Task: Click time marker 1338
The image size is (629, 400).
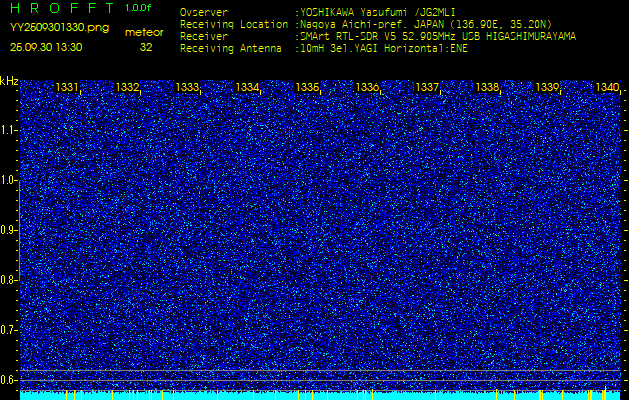Action: (487, 87)
